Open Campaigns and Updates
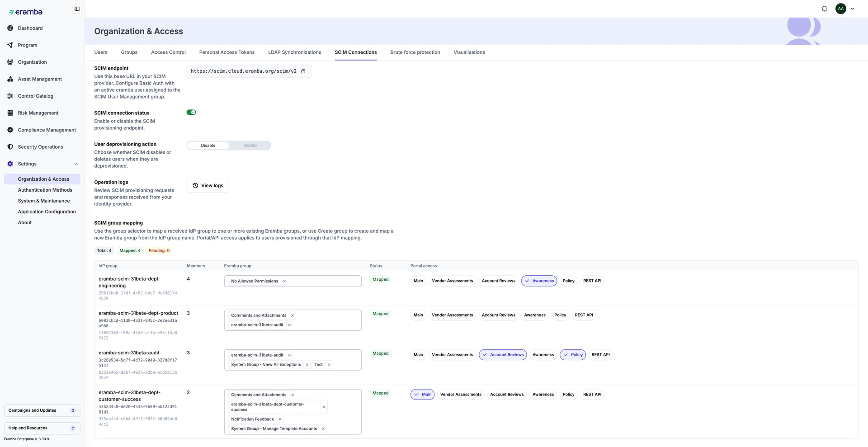The width and height of the screenshot is (868, 447). tap(42, 410)
